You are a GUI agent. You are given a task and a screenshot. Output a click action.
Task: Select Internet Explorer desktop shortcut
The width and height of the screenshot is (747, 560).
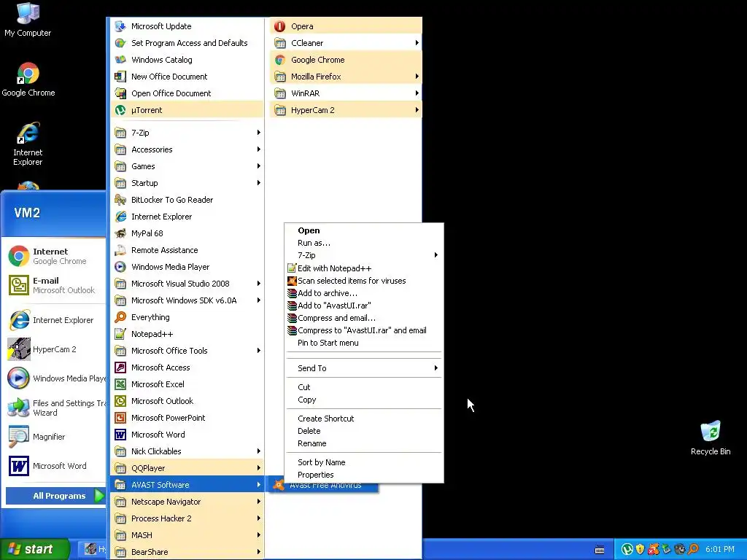pyautogui.click(x=28, y=144)
